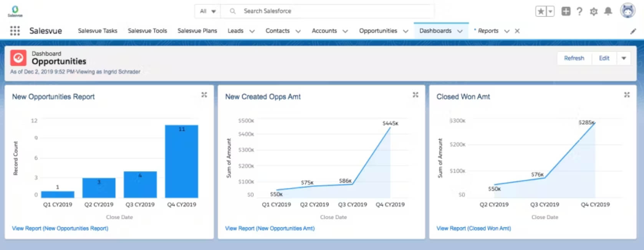Click the Q2 CY2019 bar labeled 3
The height and width of the screenshot is (250, 644).
click(99, 188)
